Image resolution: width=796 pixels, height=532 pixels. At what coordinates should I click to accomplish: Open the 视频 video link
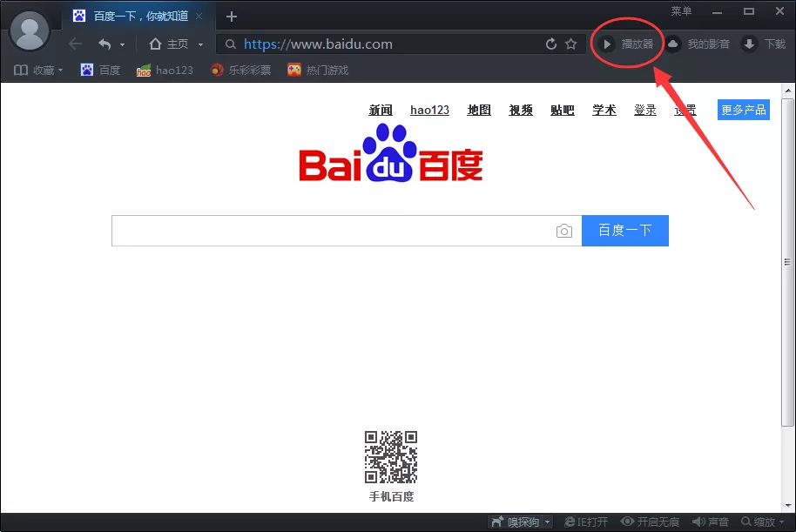click(520, 110)
